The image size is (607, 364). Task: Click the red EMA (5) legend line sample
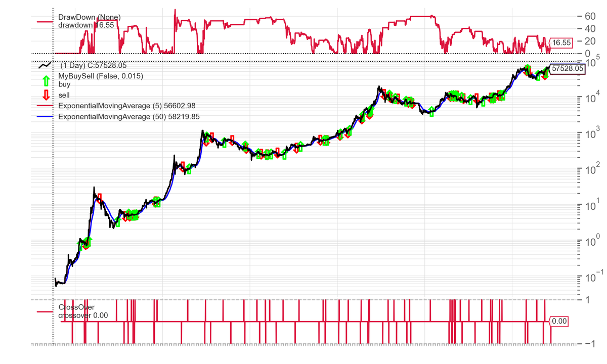[45, 106]
